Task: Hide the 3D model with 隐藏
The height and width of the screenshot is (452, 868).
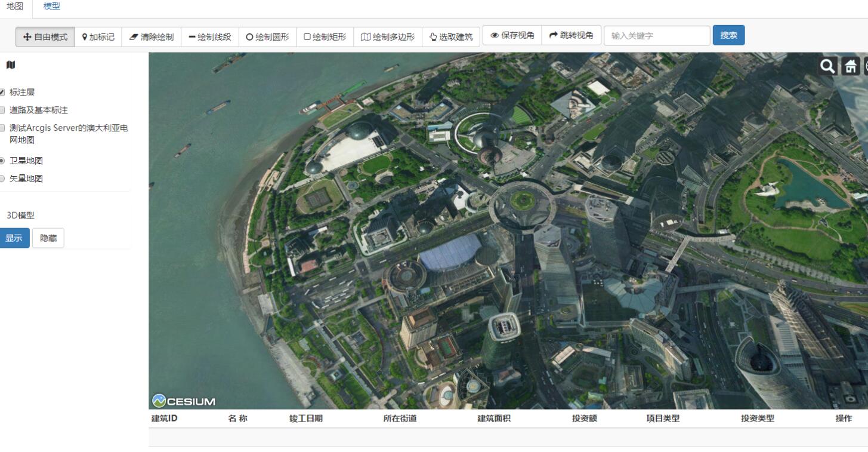Action: (x=48, y=238)
